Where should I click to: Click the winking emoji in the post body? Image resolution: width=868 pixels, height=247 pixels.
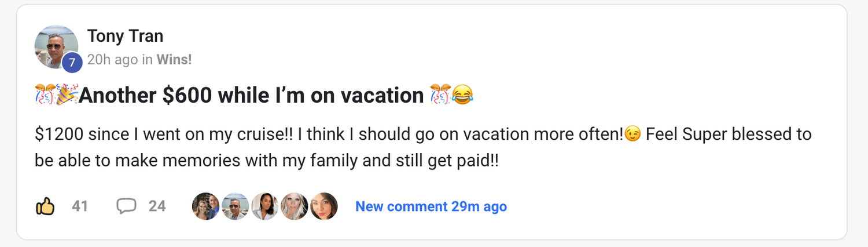click(633, 135)
